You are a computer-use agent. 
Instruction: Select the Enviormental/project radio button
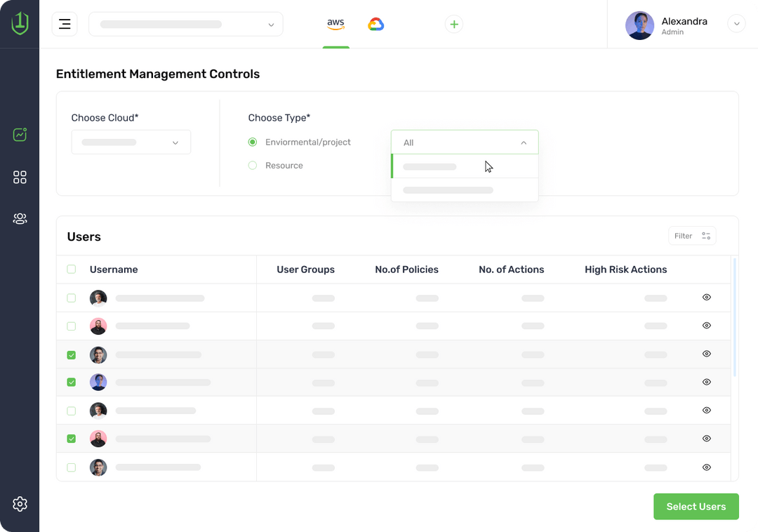tap(253, 142)
